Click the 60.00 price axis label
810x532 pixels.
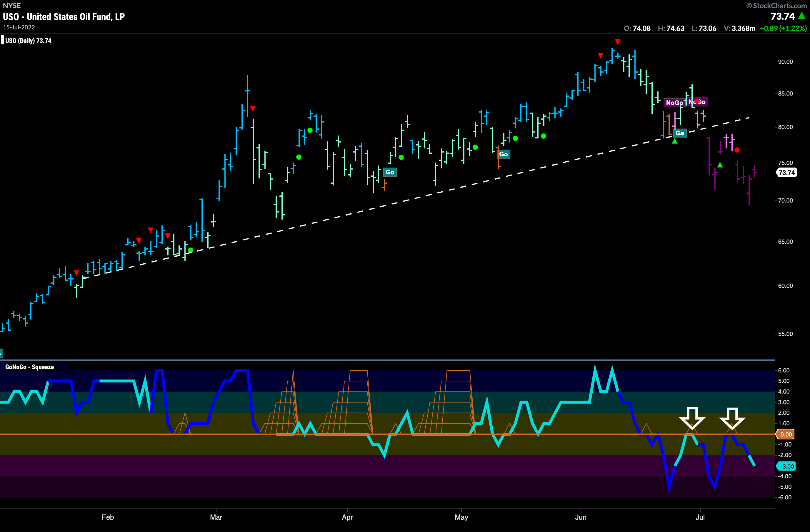[786, 286]
